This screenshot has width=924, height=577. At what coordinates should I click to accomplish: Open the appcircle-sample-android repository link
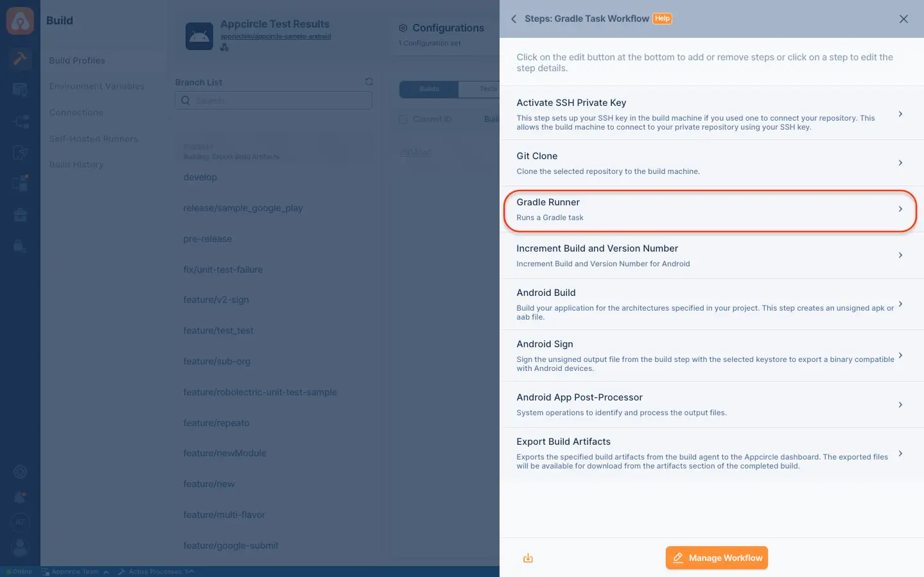(275, 37)
